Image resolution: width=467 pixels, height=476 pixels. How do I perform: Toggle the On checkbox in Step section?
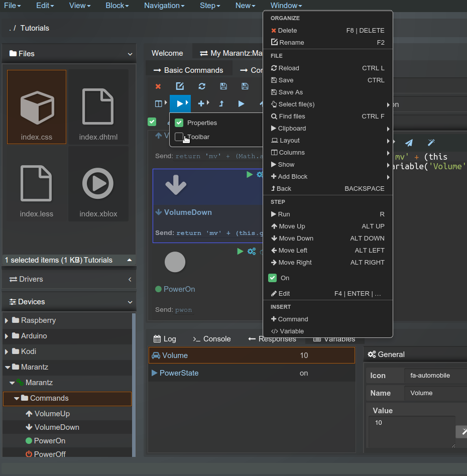click(273, 278)
